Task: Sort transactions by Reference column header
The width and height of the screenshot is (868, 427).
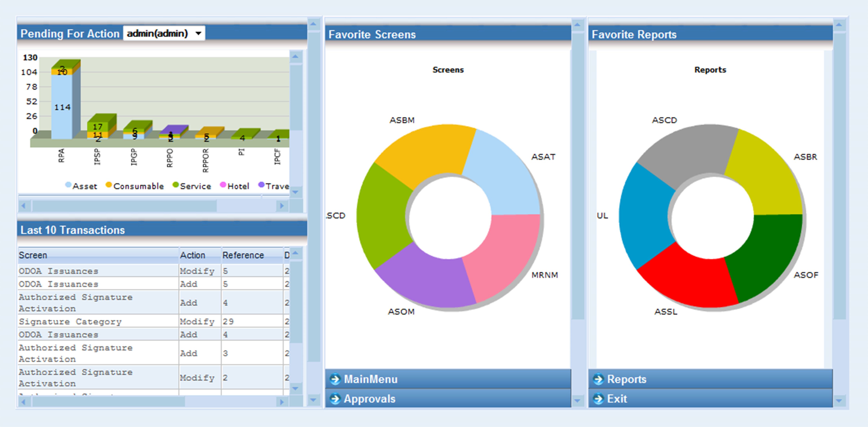Action: pyautogui.click(x=252, y=255)
